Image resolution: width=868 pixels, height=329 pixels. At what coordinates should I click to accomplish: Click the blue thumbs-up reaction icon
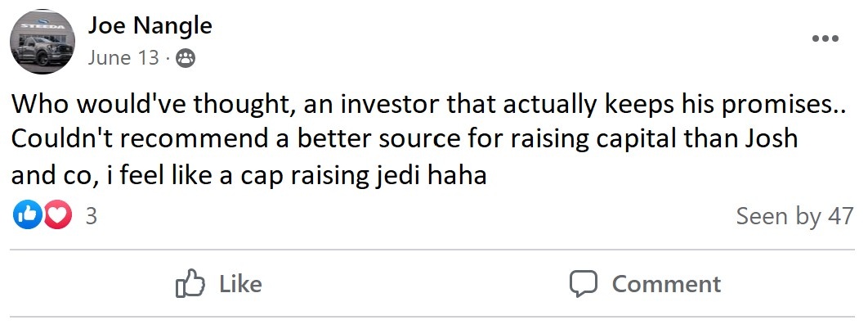click(x=27, y=215)
